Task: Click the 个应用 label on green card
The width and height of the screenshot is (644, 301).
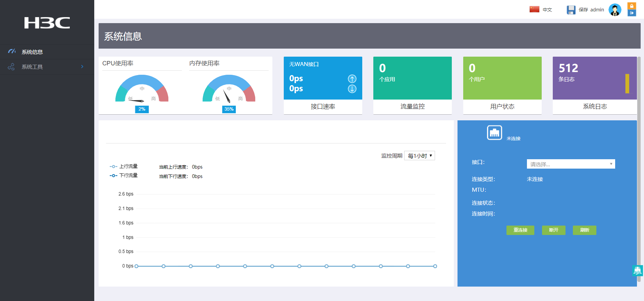Action: [387, 79]
